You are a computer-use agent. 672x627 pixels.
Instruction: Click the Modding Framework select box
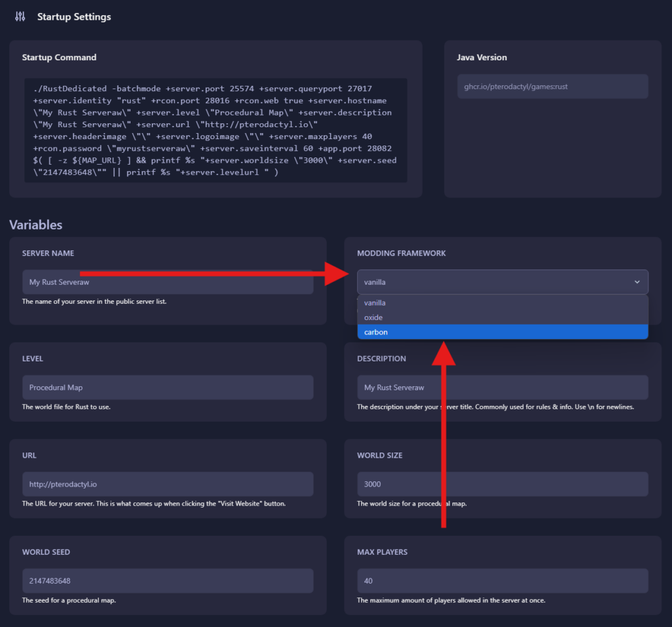pyautogui.click(x=492, y=282)
